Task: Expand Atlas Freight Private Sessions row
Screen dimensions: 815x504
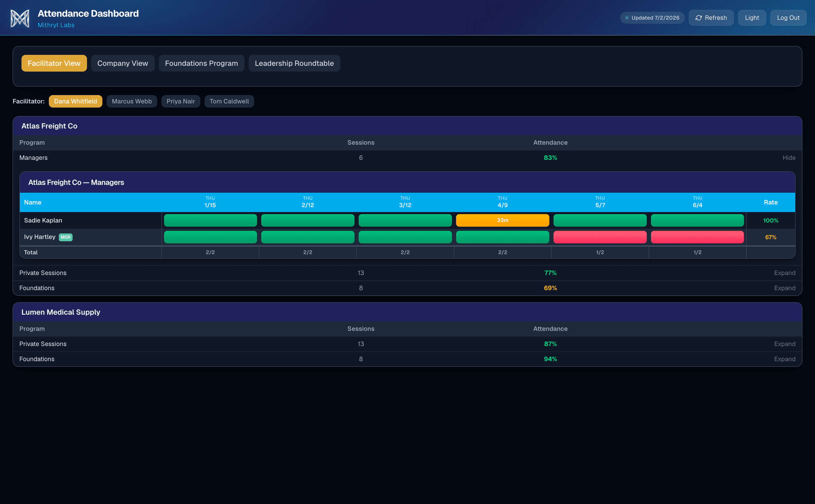Action: (784, 273)
